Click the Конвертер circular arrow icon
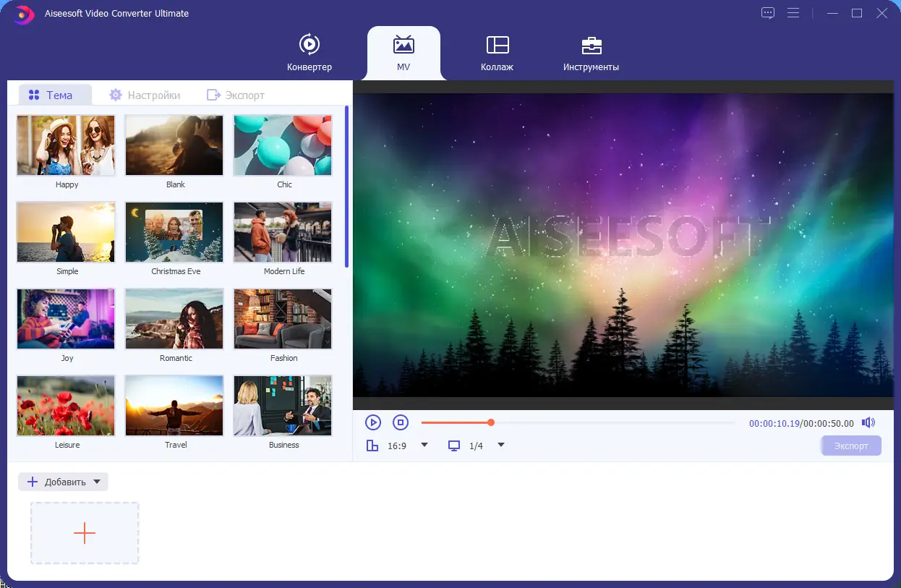Viewport: 901px width, 588px height. pos(309,45)
